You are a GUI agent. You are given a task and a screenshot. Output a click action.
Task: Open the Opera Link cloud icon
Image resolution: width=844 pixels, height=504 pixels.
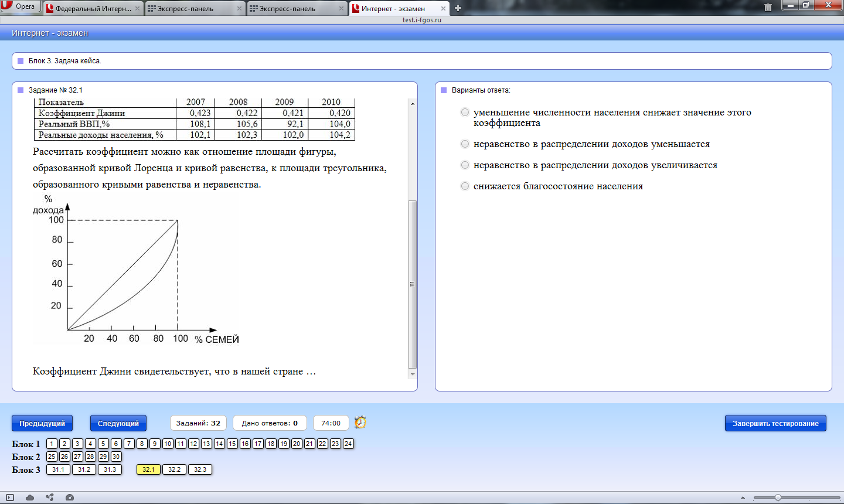[x=30, y=498]
